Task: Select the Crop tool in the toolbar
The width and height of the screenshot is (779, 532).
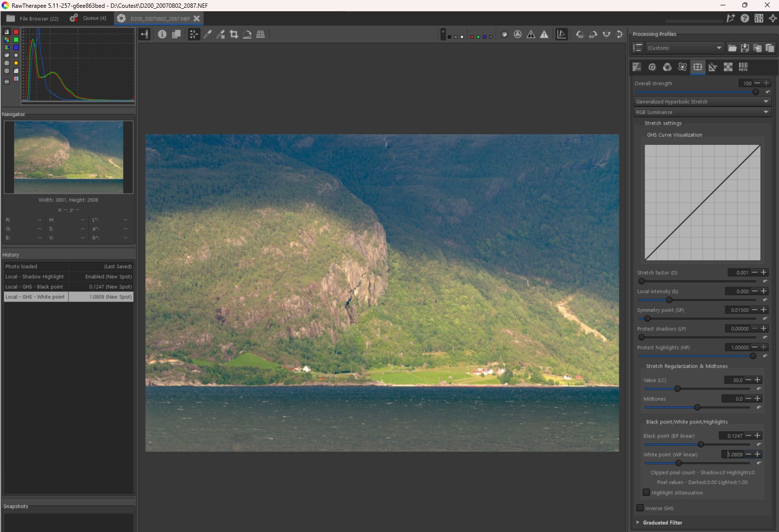Action: (x=234, y=34)
